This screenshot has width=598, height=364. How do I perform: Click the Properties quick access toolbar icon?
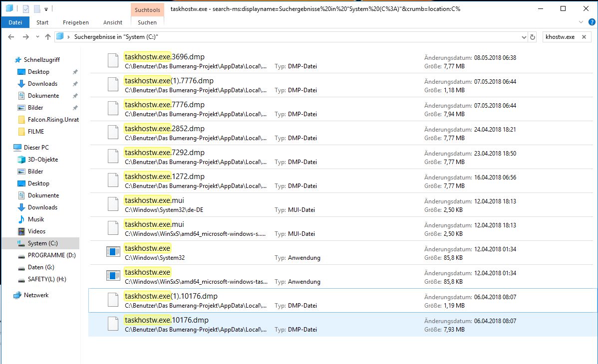click(26, 9)
